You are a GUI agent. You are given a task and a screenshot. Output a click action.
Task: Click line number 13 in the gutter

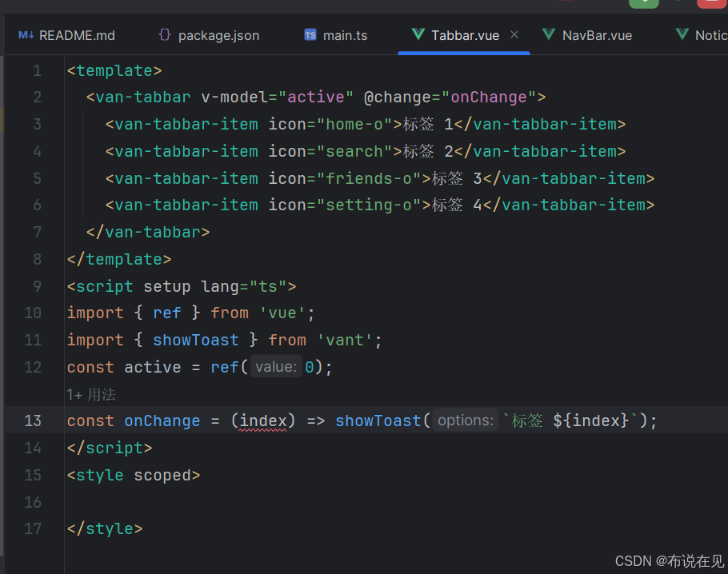(x=33, y=421)
